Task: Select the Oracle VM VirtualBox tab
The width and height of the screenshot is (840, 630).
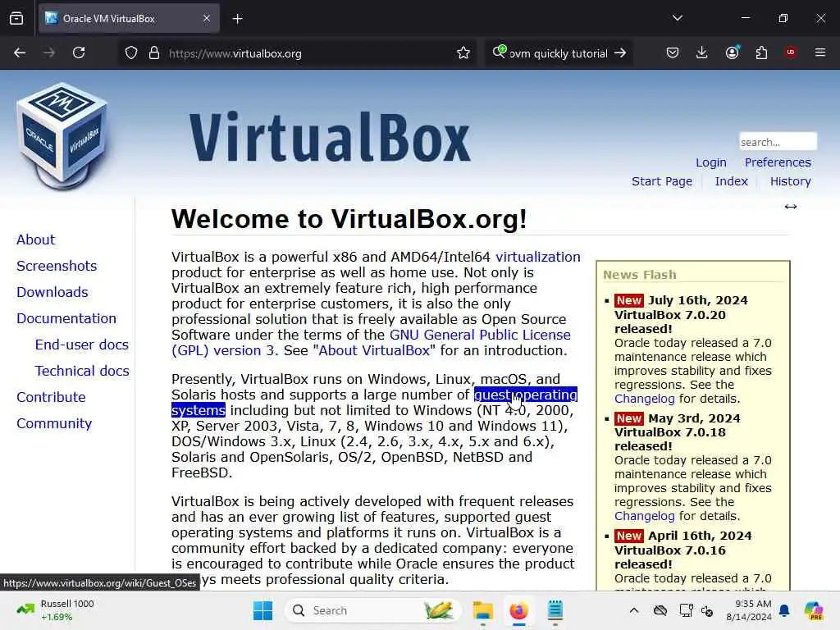Action: [x=129, y=18]
